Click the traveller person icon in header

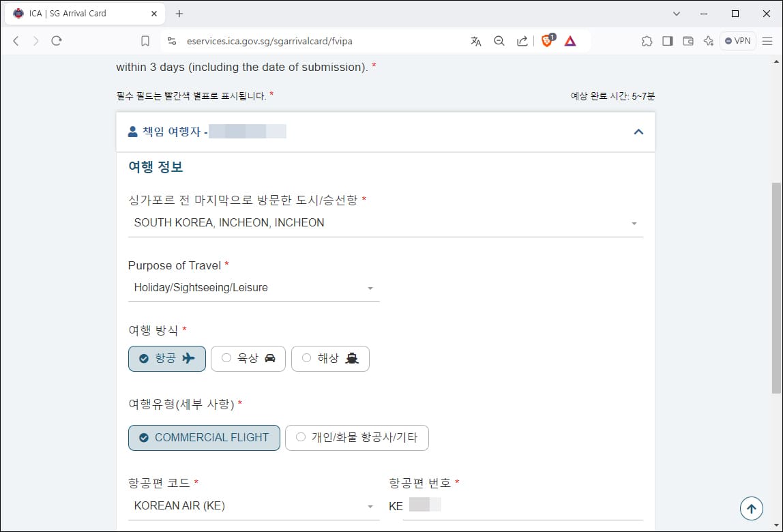click(133, 132)
